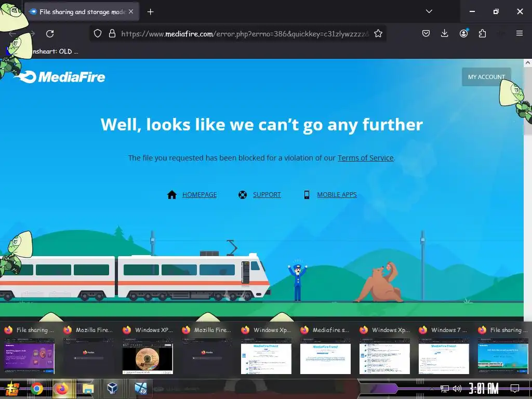Select the File sharing and storage tab
Viewport: 532px width, 399px height.
coord(82,11)
